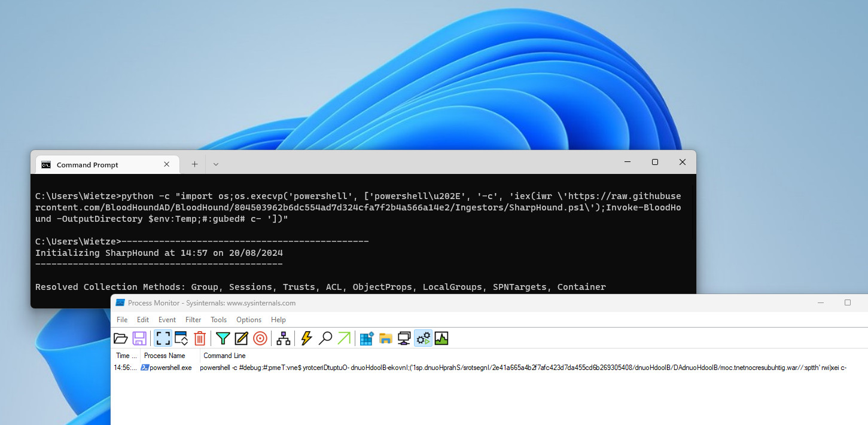Minimize the Command Prompt window
This screenshot has width=868, height=425.
coord(627,162)
